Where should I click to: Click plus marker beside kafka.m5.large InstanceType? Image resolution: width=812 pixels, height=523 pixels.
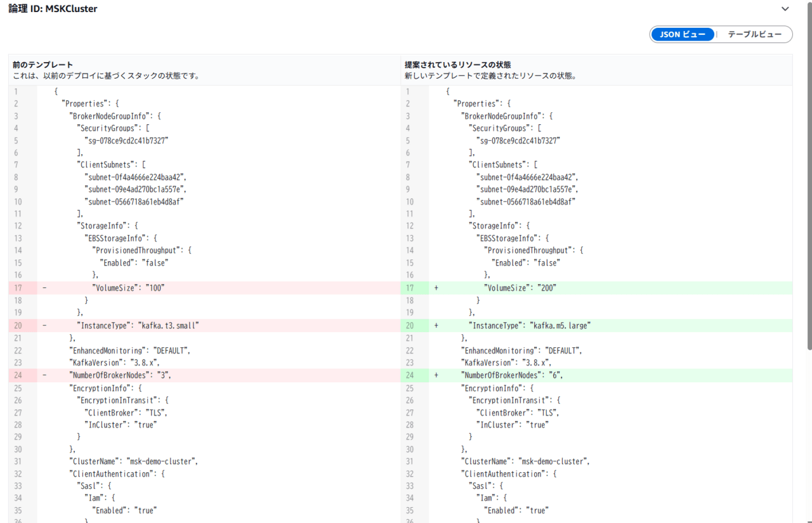[x=436, y=325]
